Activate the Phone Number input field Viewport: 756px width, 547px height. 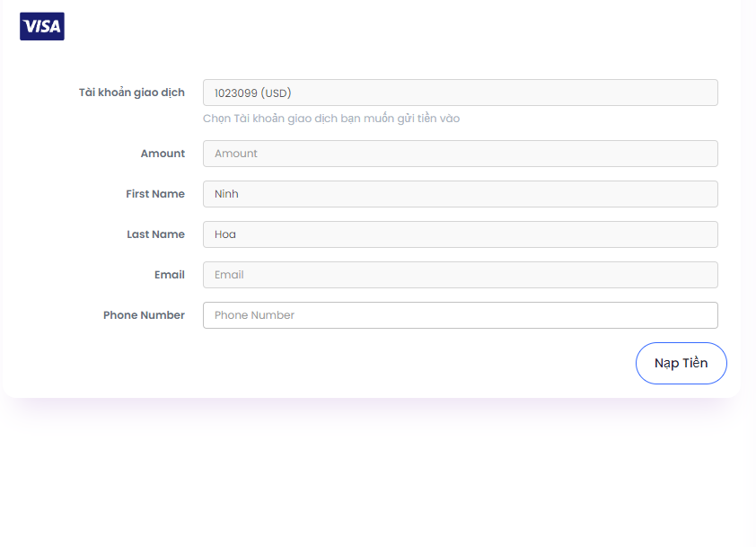click(461, 315)
